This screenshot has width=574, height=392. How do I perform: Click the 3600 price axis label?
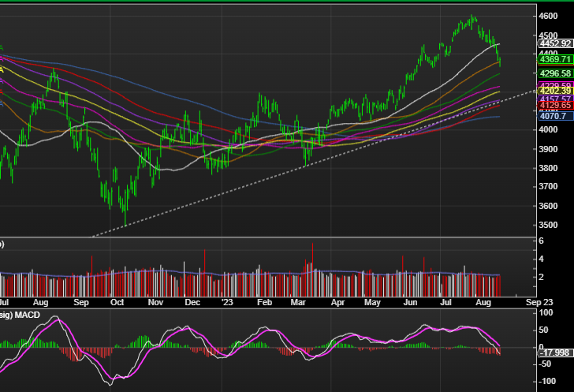click(x=548, y=206)
